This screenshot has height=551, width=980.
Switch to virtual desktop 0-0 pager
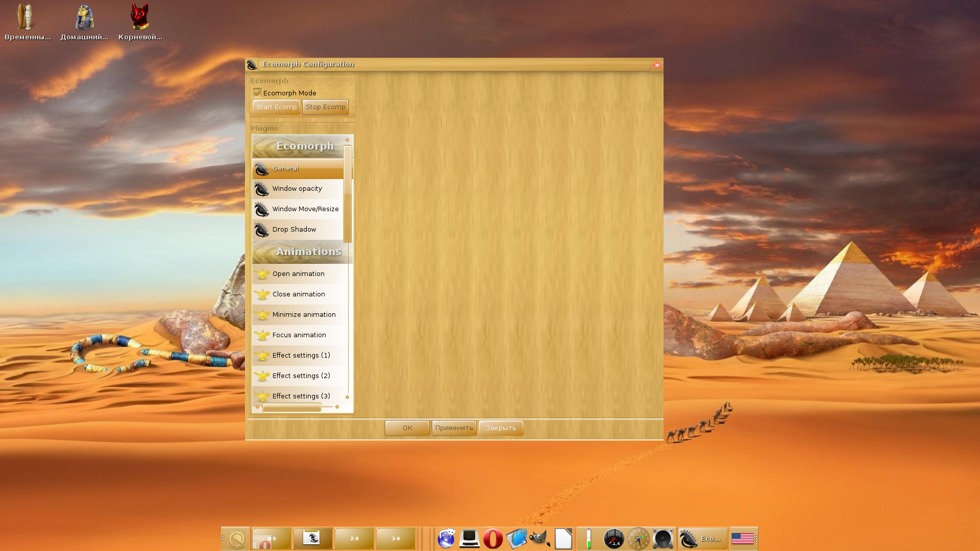pyautogui.click(x=272, y=539)
